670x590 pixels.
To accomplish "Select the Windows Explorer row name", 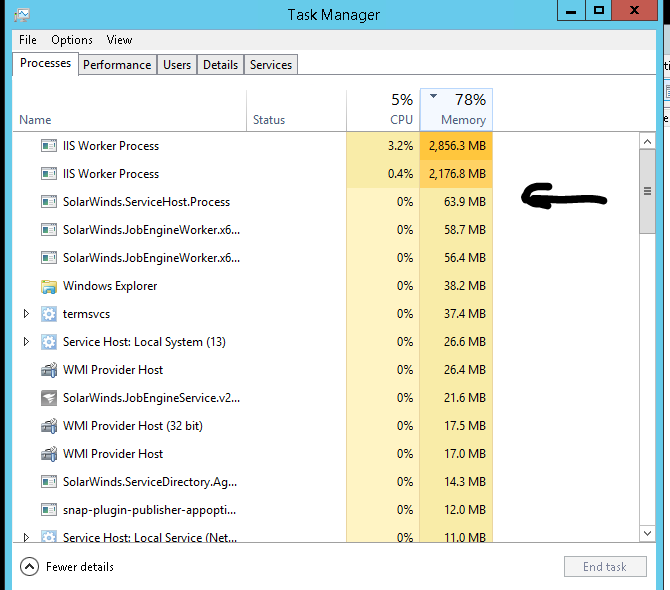I will (110, 286).
